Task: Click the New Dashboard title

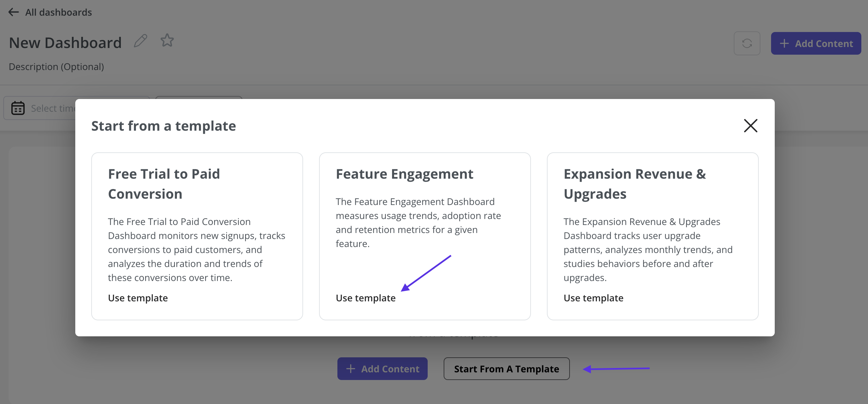Action: click(65, 43)
